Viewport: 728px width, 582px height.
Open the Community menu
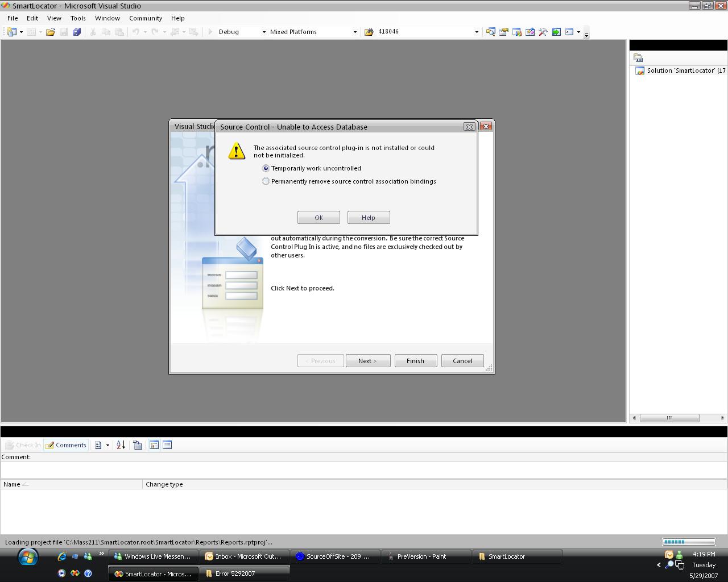[x=146, y=18]
